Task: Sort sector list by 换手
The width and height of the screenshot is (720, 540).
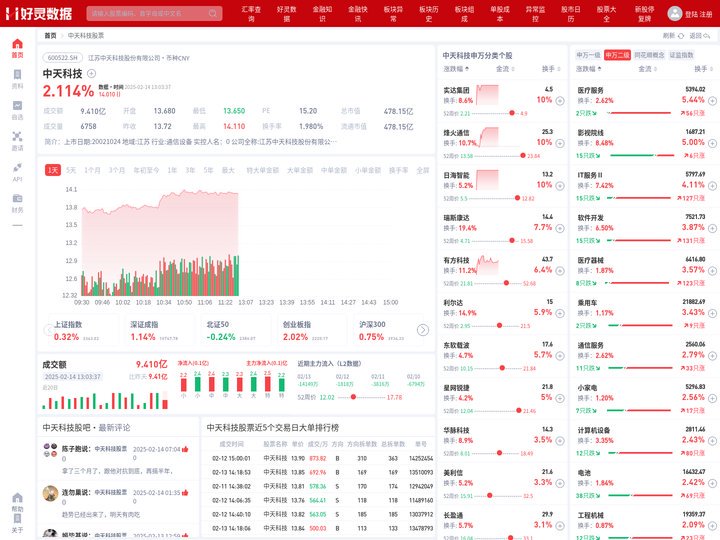Action: click(x=703, y=69)
